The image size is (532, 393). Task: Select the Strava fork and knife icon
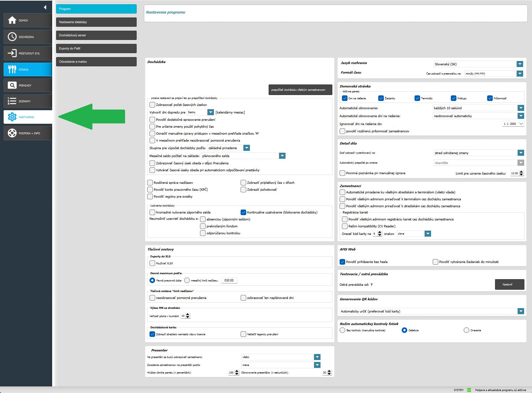coord(12,69)
